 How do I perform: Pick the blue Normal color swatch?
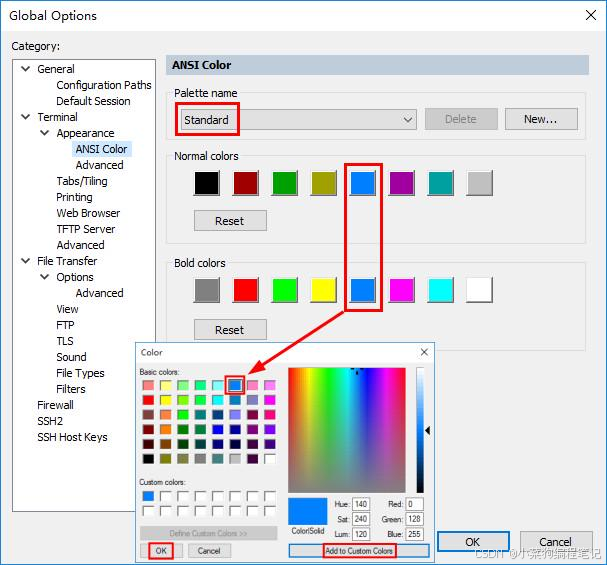coord(363,183)
